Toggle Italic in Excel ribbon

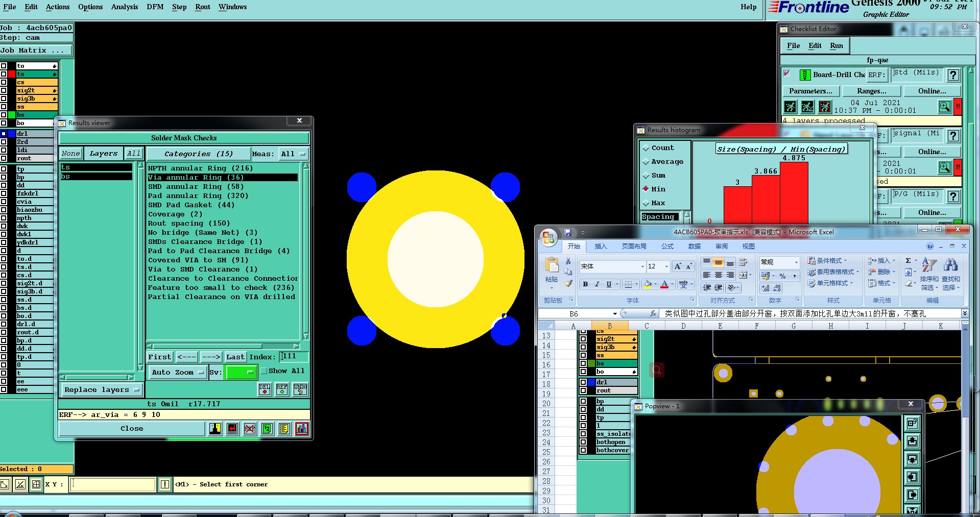coord(596,284)
